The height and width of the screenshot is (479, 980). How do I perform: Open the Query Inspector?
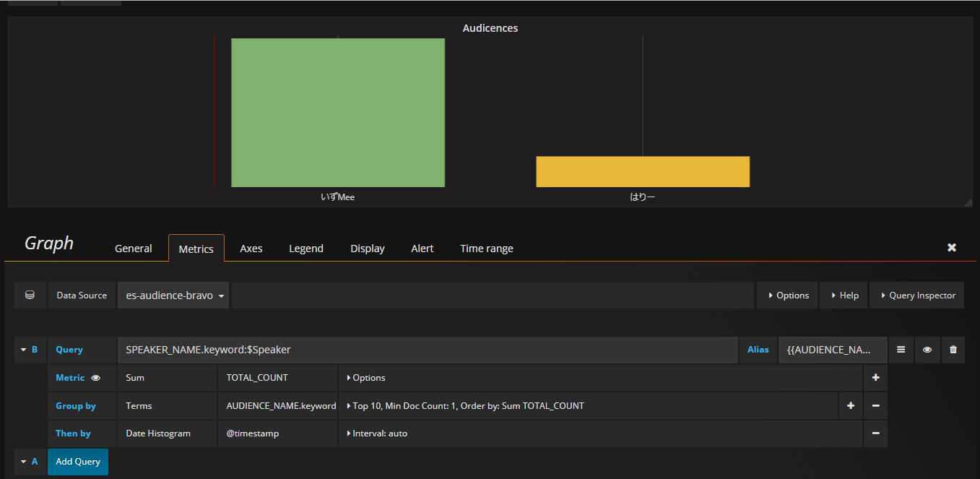tap(917, 295)
